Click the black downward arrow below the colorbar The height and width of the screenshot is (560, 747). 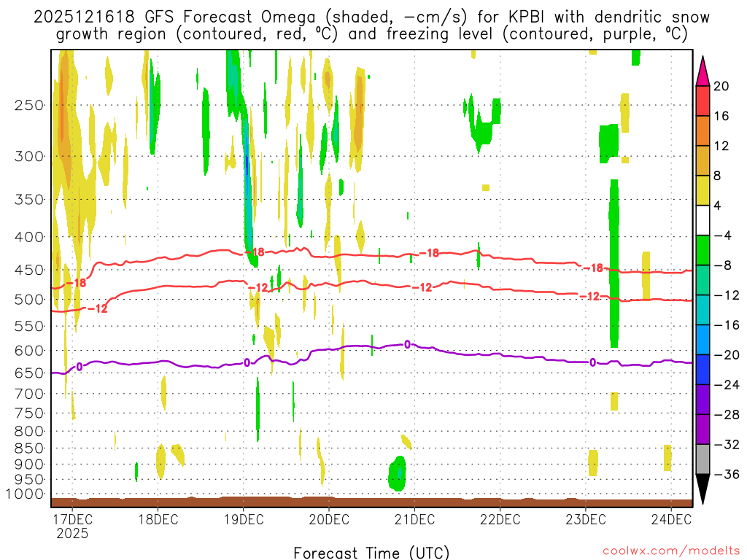click(x=703, y=489)
